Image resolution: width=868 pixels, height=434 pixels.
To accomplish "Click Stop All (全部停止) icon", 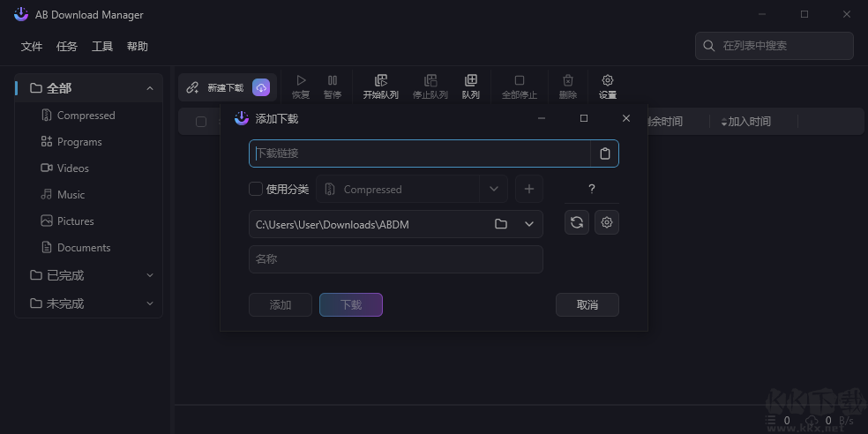I will click(x=520, y=81).
